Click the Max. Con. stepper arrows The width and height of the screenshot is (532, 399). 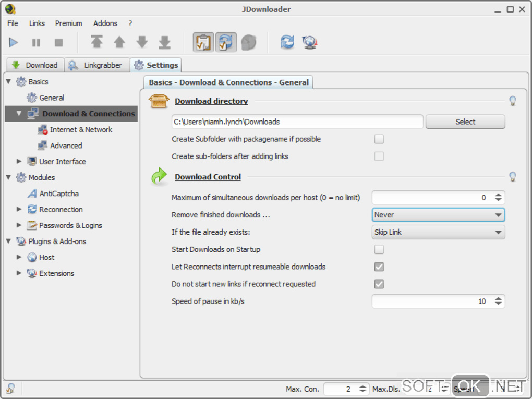click(362, 389)
